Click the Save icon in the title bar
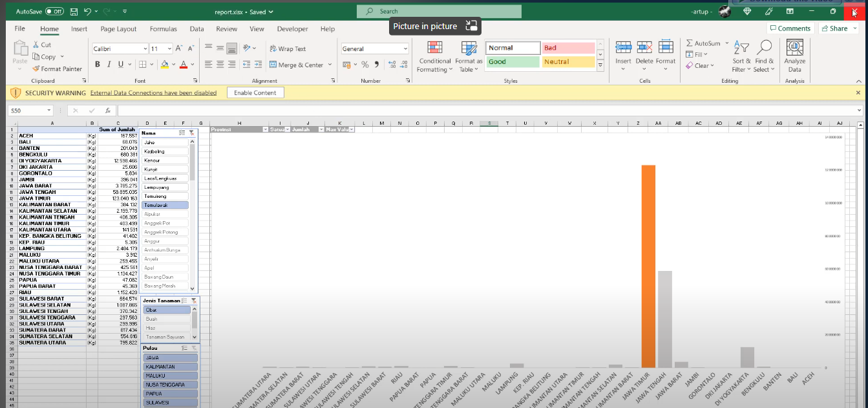 click(74, 12)
